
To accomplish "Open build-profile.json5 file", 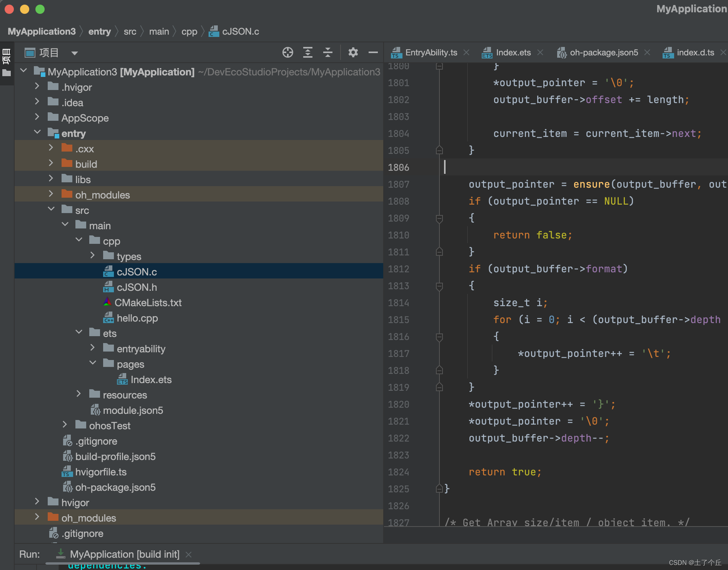I will pyautogui.click(x=115, y=457).
